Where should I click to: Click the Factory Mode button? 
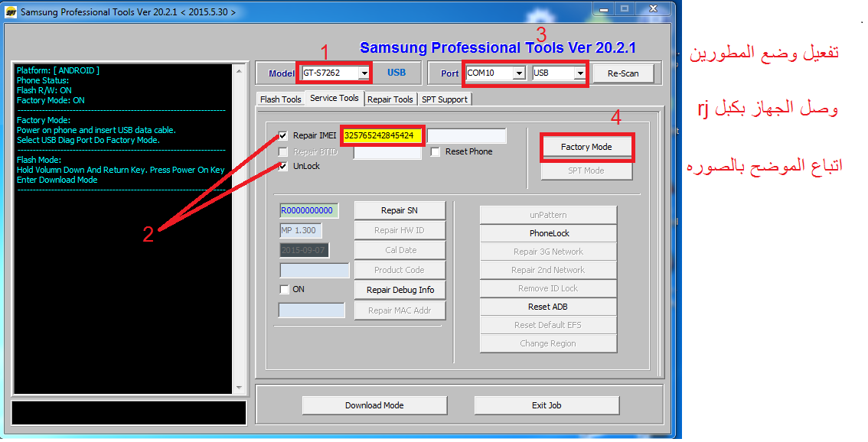pos(586,147)
